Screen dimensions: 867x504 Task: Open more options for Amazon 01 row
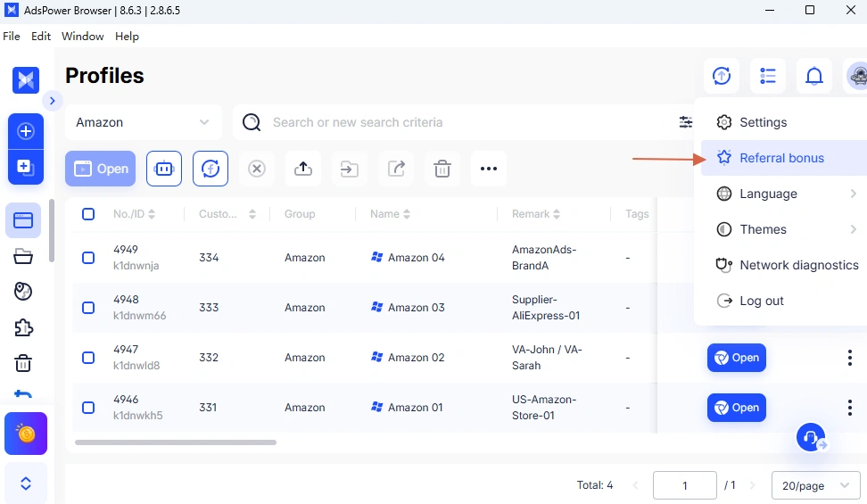click(x=850, y=408)
